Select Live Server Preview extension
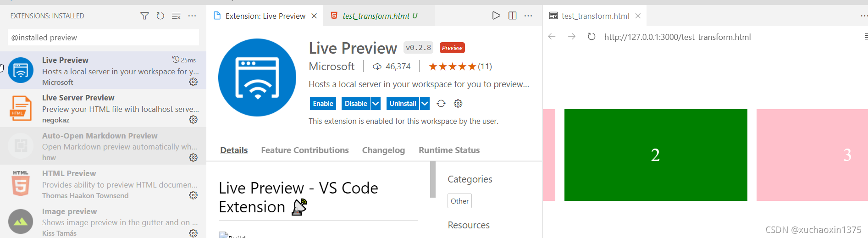The height and width of the screenshot is (238, 868). (x=103, y=108)
